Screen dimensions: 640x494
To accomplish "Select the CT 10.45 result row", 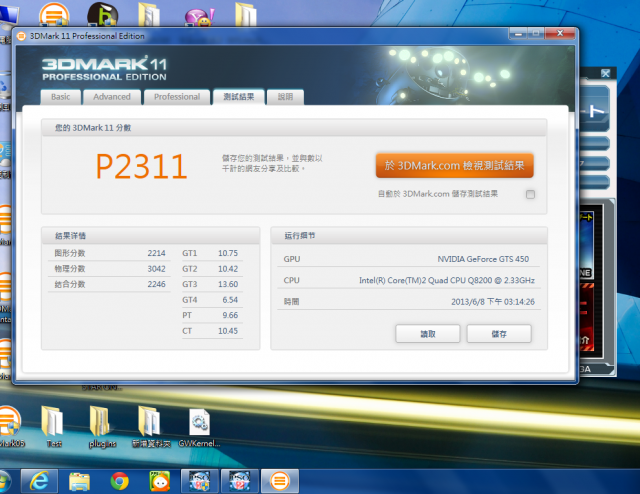I will (212, 331).
